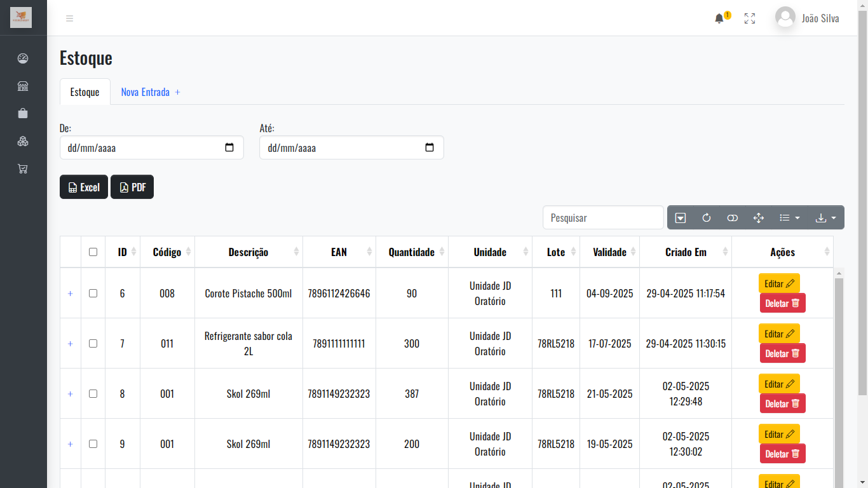Switch to the Nova Entrada tab
The width and height of the screenshot is (868, 488).
150,92
